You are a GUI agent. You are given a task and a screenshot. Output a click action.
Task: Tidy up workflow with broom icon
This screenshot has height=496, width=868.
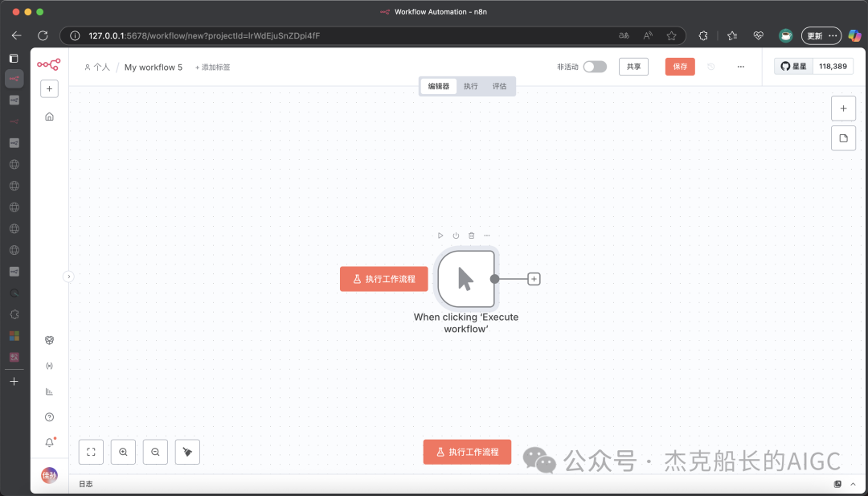pyautogui.click(x=187, y=452)
